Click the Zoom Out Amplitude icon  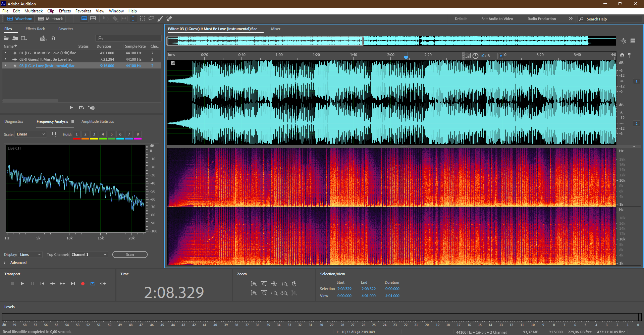tap(254, 293)
